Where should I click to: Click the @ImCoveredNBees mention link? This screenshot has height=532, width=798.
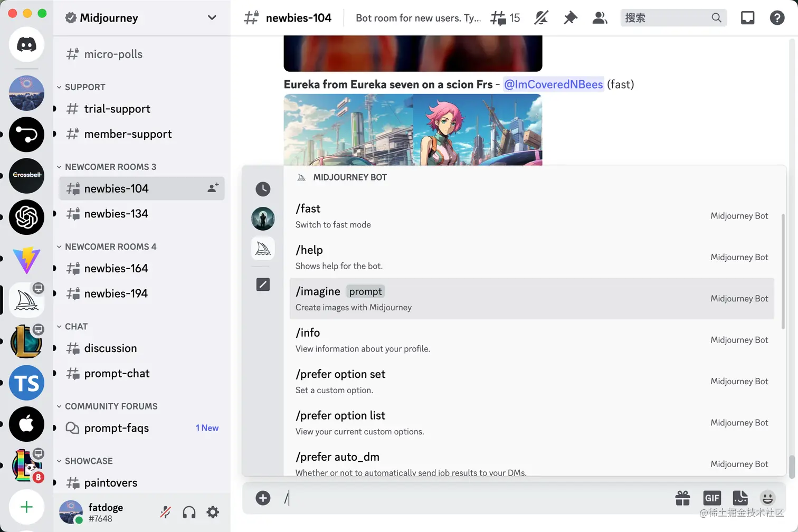point(553,84)
